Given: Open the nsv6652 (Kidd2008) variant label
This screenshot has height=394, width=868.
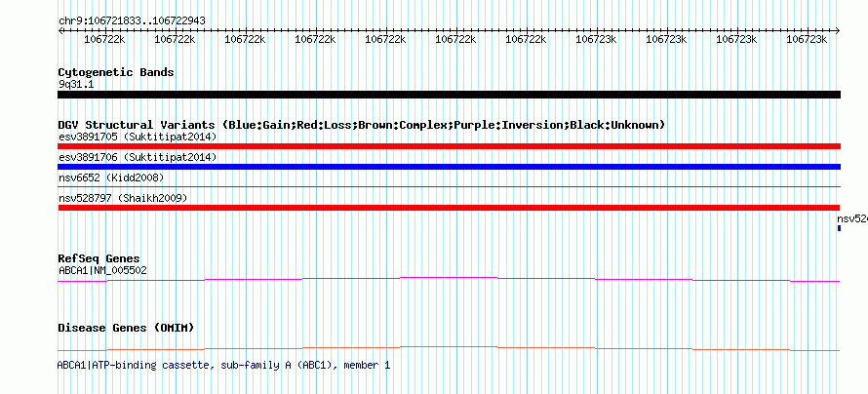Looking at the screenshot, I should click(111, 177).
